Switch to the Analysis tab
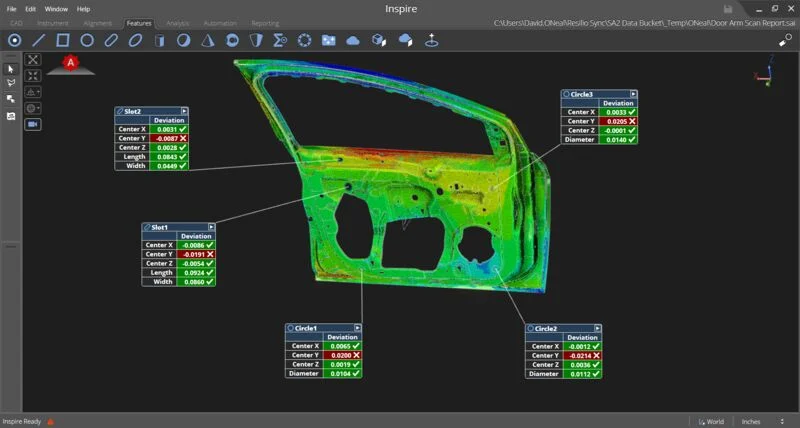 click(x=178, y=23)
